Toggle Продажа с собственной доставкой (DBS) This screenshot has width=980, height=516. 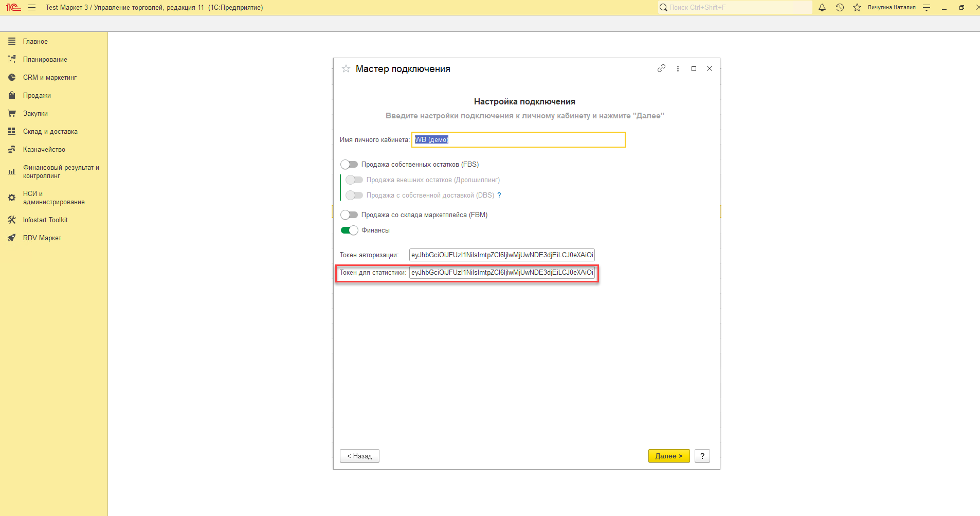tap(354, 195)
